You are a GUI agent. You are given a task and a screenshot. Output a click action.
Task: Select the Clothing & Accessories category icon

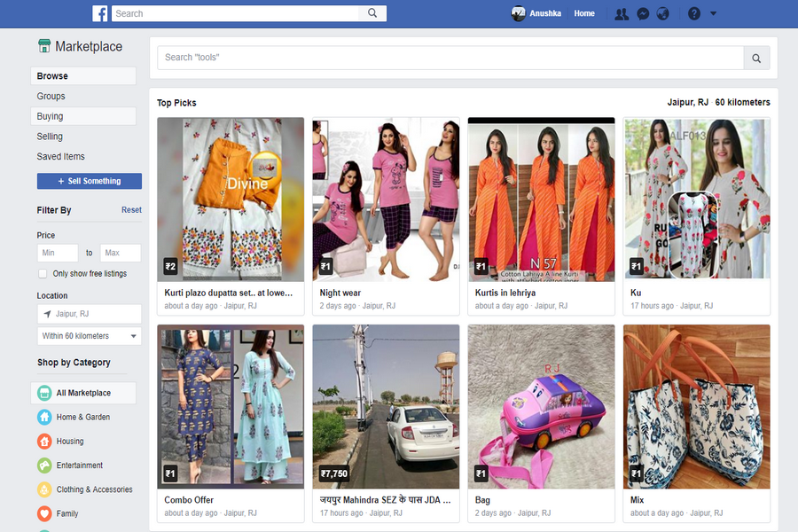(43, 489)
